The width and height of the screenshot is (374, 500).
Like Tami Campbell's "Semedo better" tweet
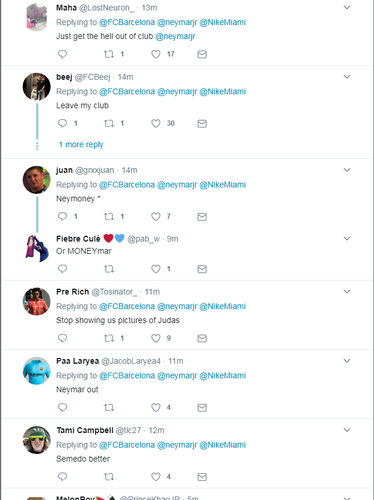coord(156,477)
